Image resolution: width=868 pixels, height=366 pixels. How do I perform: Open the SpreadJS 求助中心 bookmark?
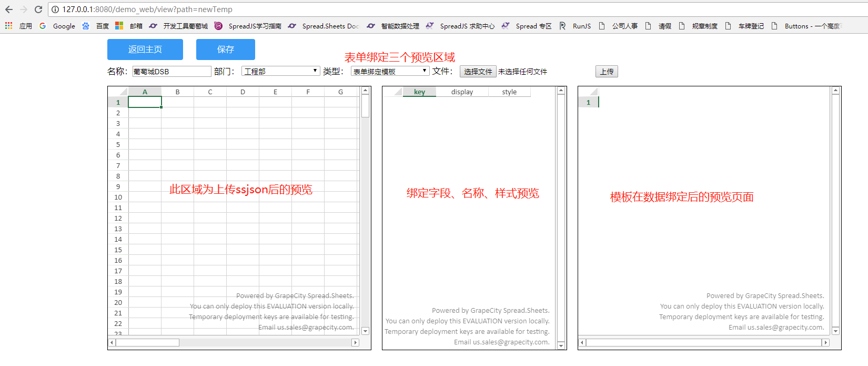(x=460, y=26)
